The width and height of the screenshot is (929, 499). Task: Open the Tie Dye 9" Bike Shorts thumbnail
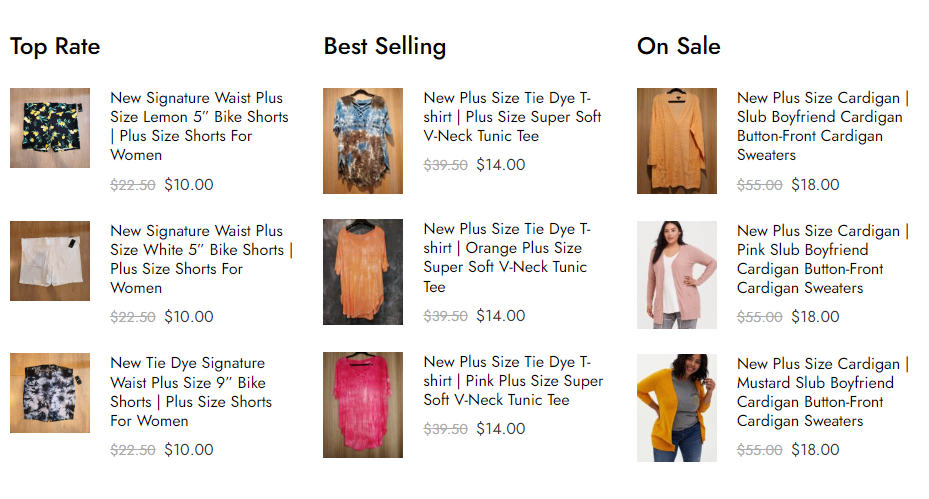pyautogui.click(x=50, y=393)
